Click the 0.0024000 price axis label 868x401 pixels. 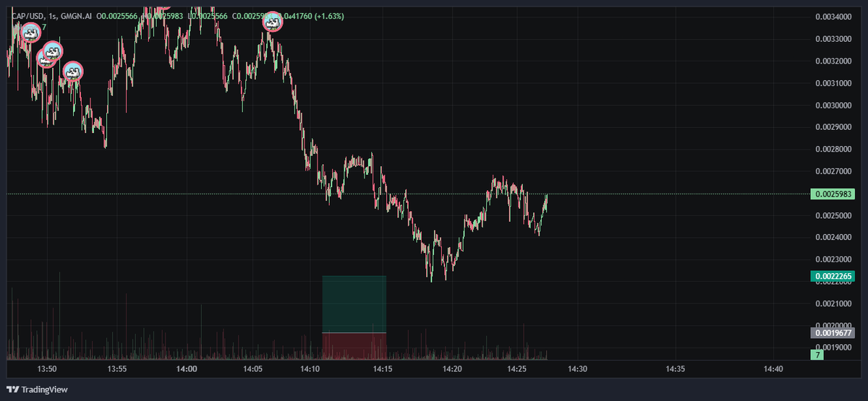coord(833,238)
